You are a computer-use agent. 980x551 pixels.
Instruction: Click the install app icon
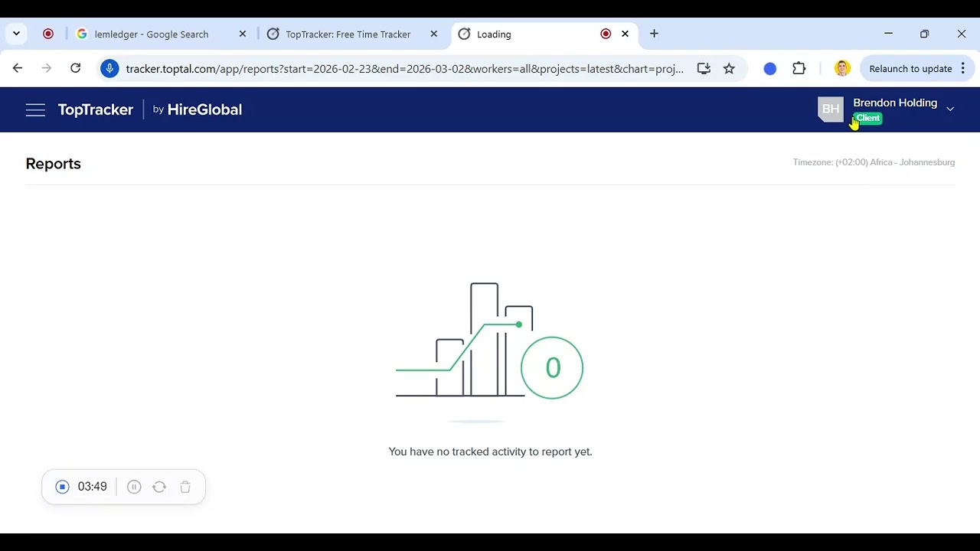704,69
